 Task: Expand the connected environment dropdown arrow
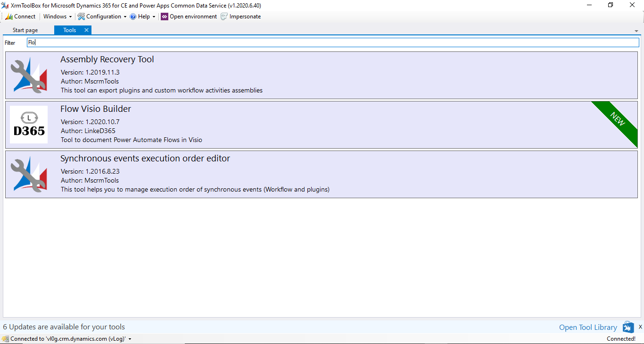tap(130, 339)
